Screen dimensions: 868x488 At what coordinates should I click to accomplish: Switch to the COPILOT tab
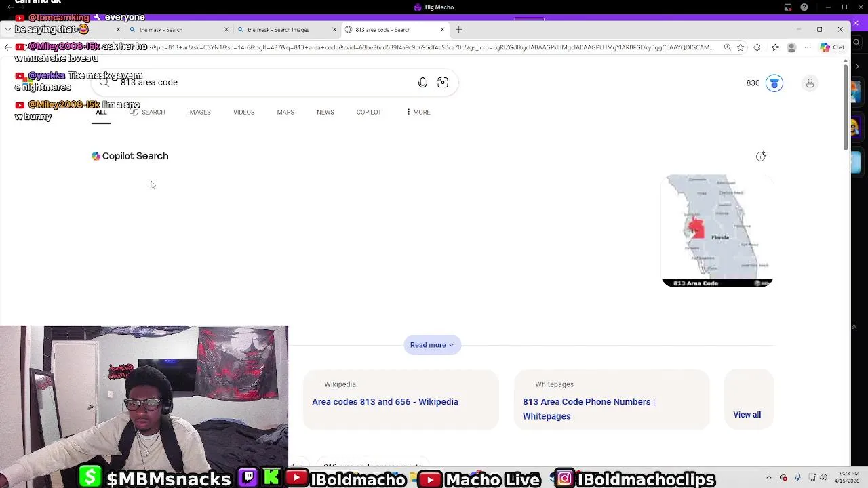(x=369, y=112)
